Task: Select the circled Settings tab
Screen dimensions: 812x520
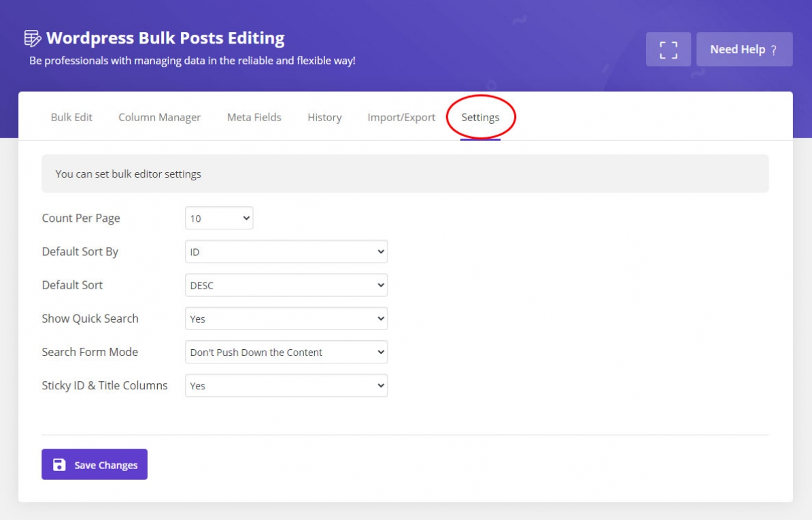Action: pyautogui.click(x=480, y=117)
